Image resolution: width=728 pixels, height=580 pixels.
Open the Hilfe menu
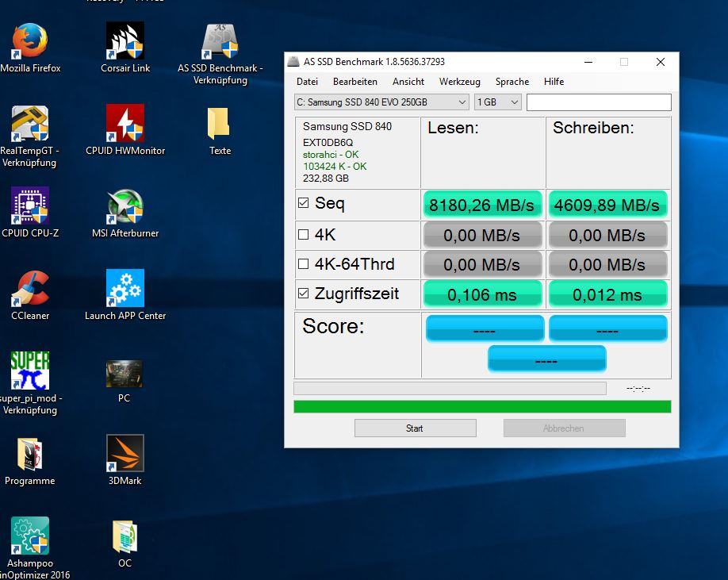[x=554, y=82]
